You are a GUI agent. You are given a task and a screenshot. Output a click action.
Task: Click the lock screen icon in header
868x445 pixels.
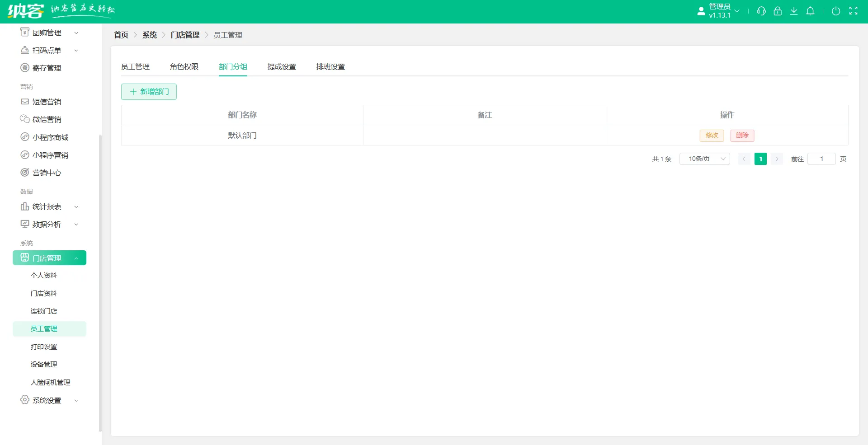[x=778, y=11]
